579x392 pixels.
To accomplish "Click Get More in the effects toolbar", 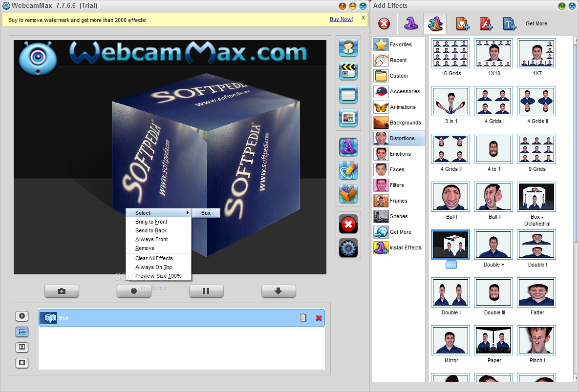I will (x=536, y=23).
